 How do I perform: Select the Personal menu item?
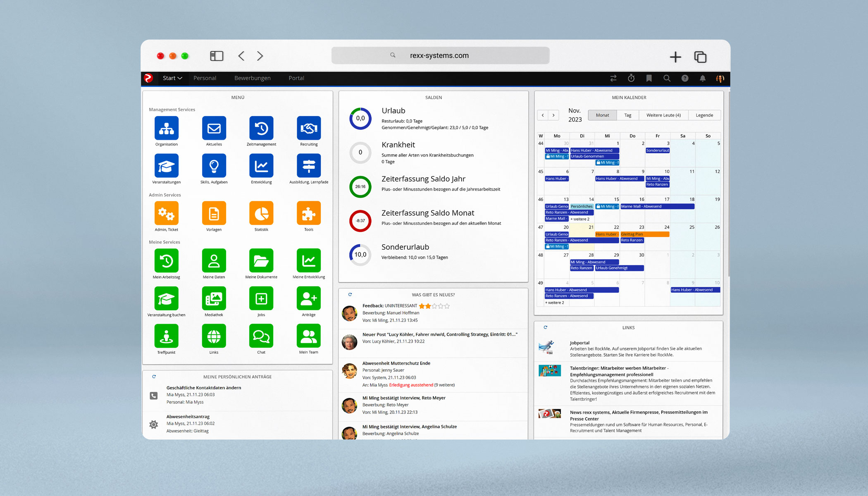(205, 78)
